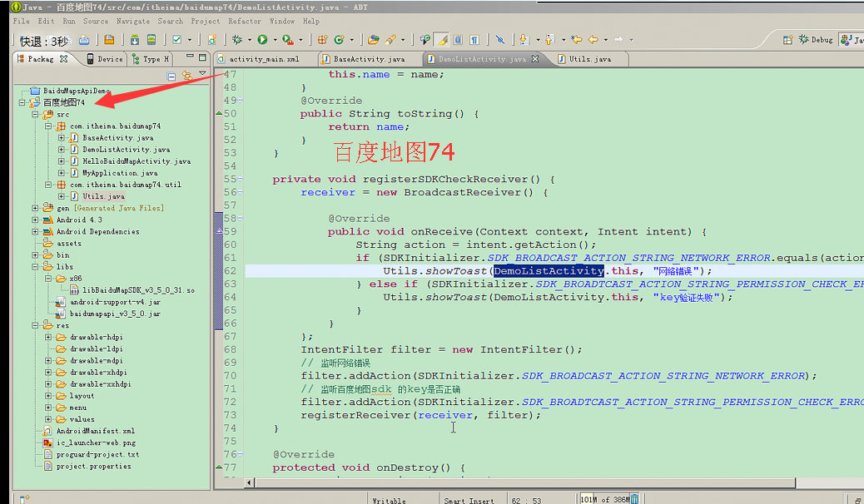Maximize the Package Explorer panel
The height and width of the screenshot is (504, 864).
(203, 57)
